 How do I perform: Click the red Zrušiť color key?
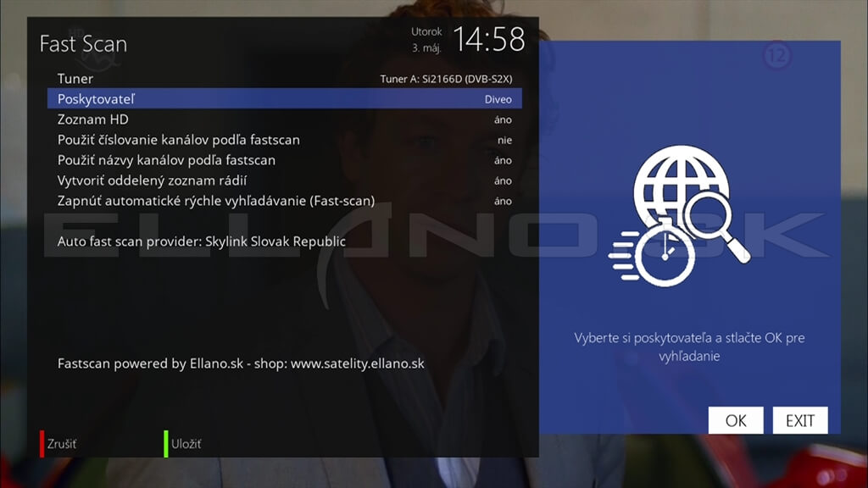point(42,444)
